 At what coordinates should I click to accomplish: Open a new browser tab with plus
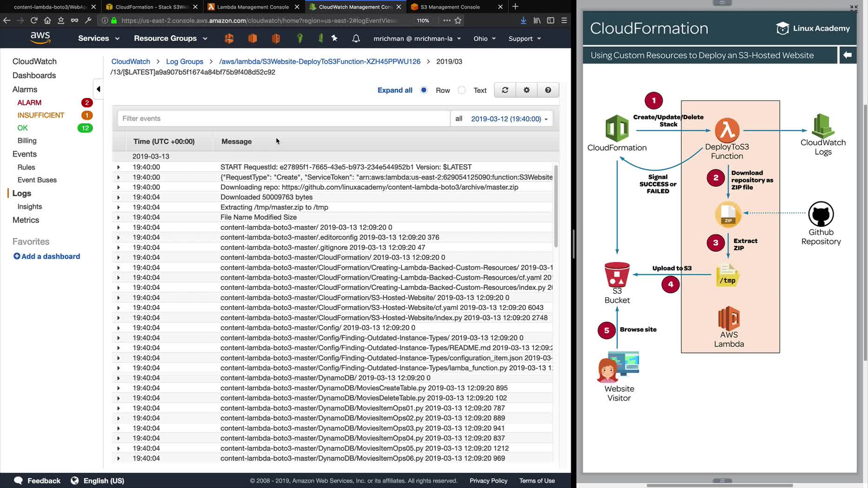[x=515, y=7]
